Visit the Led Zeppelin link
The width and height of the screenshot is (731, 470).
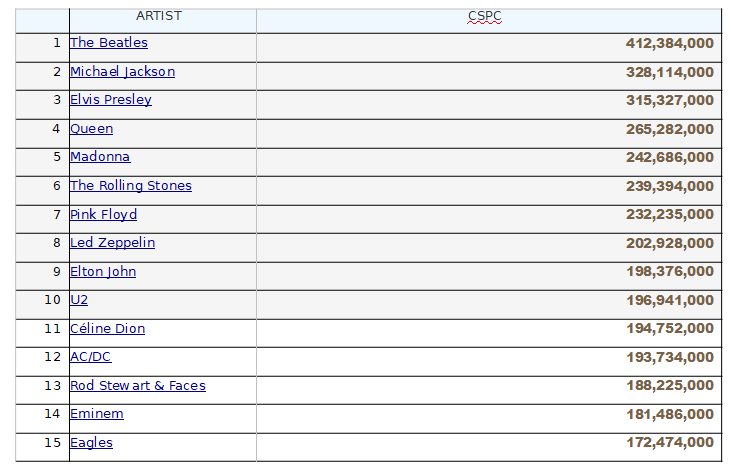[x=112, y=243]
